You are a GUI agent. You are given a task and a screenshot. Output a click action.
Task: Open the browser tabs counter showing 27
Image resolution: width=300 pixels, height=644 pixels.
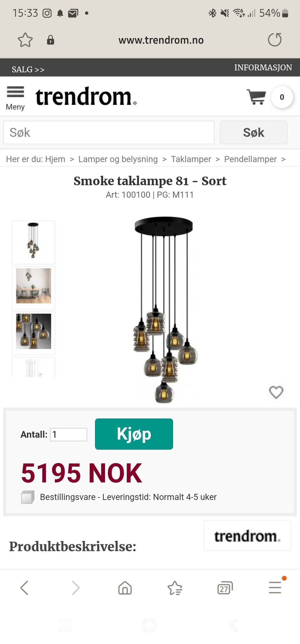(x=225, y=588)
